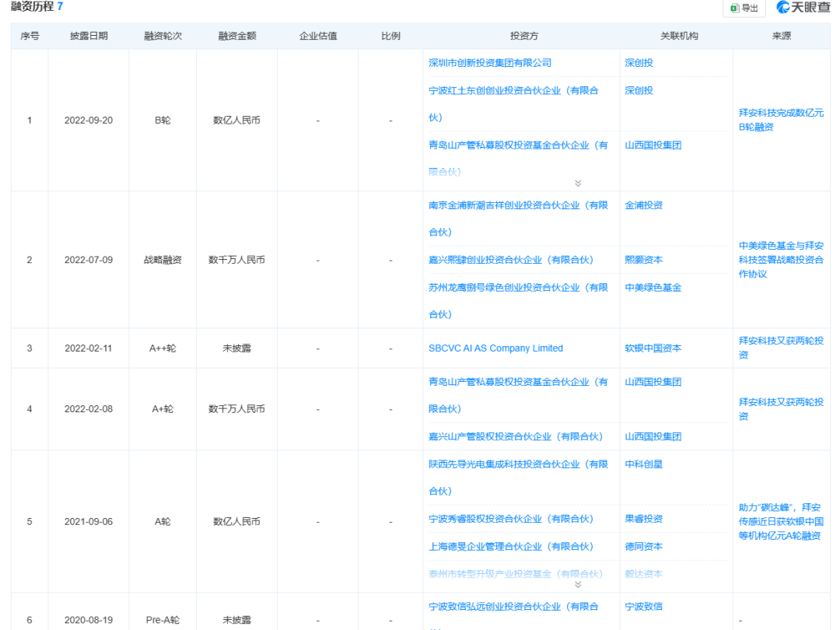Click 数亿人民币 amount in B轮 row
This screenshot has width=840, height=630.
click(x=236, y=121)
